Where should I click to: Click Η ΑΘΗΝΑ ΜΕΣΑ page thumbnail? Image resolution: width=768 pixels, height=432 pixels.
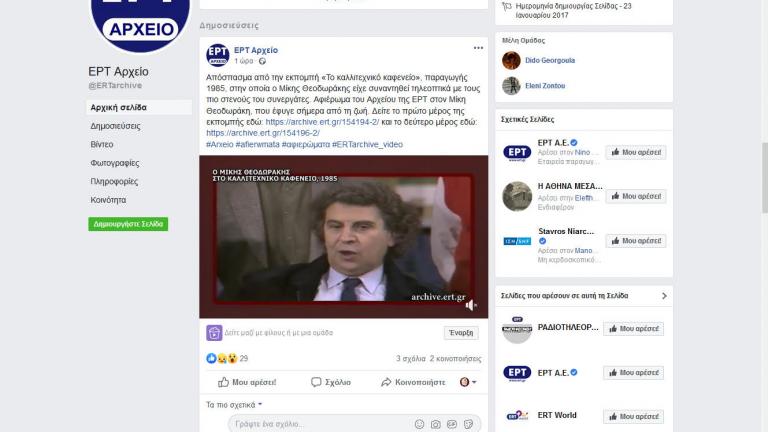click(x=517, y=196)
